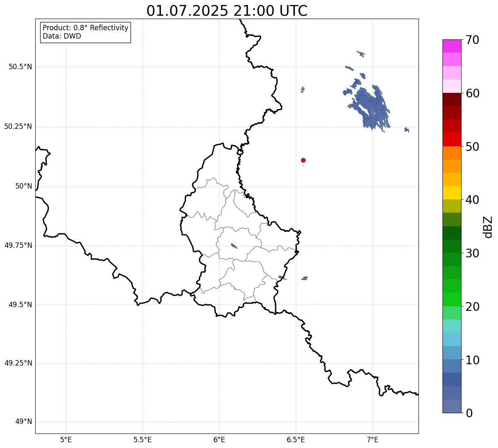Screen dimensions: 498x448
Task: Click the '49°N' latitude label
Action: tap(24, 422)
